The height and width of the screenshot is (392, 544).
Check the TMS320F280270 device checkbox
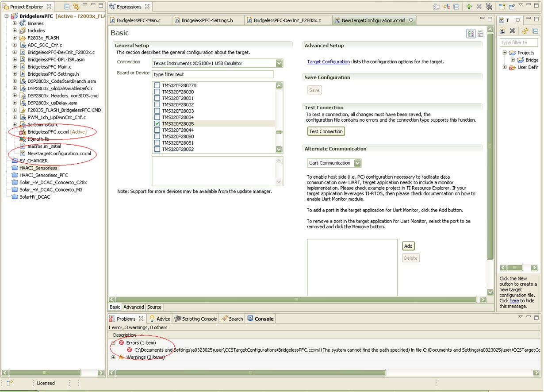click(x=157, y=85)
